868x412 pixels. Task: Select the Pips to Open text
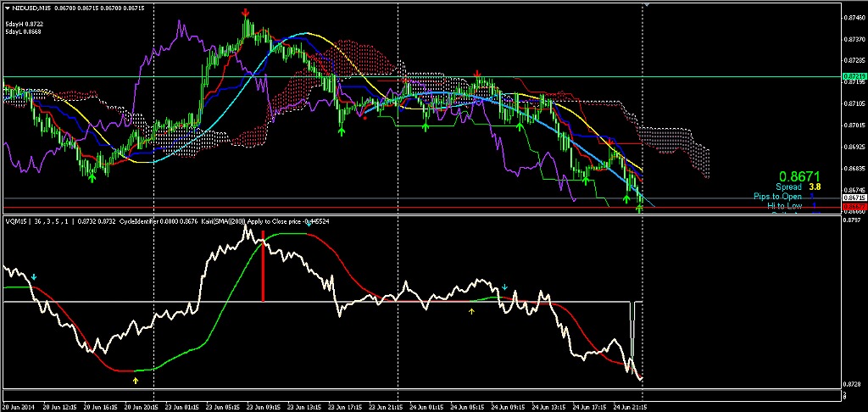click(777, 196)
